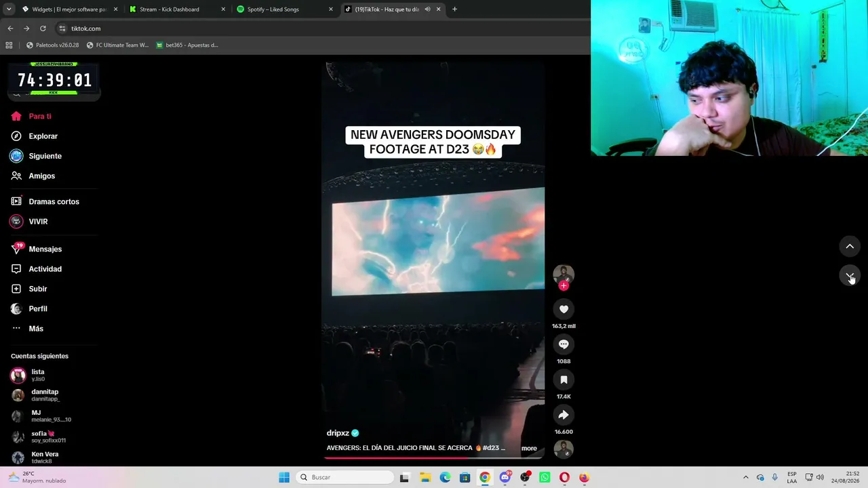Bookmark the video to favorites
Viewport: 868px width, 488px height.
564,380
